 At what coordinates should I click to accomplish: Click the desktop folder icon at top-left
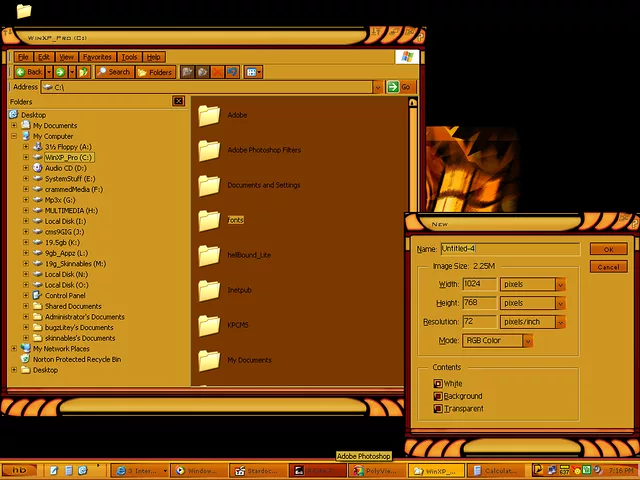pyautogui.click(x=24, y=11)
